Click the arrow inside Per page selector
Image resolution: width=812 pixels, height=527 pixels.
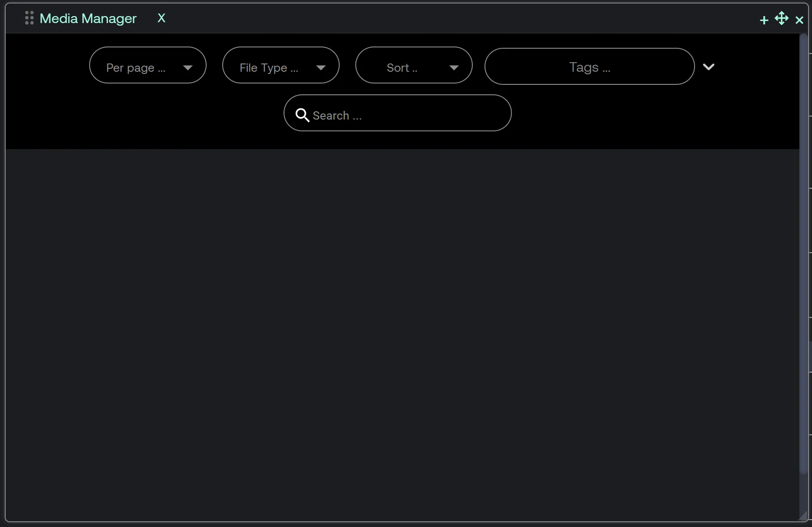click(x=188, y=67)
